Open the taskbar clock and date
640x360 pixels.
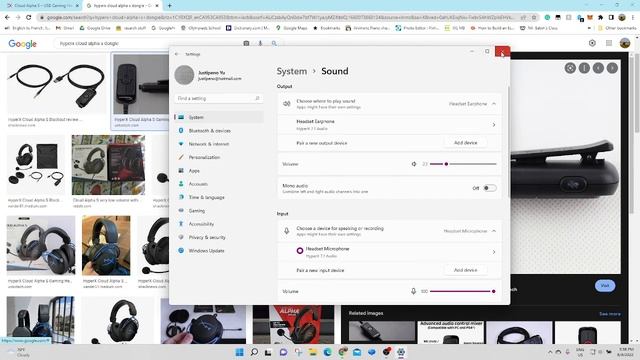click(625, 352)
